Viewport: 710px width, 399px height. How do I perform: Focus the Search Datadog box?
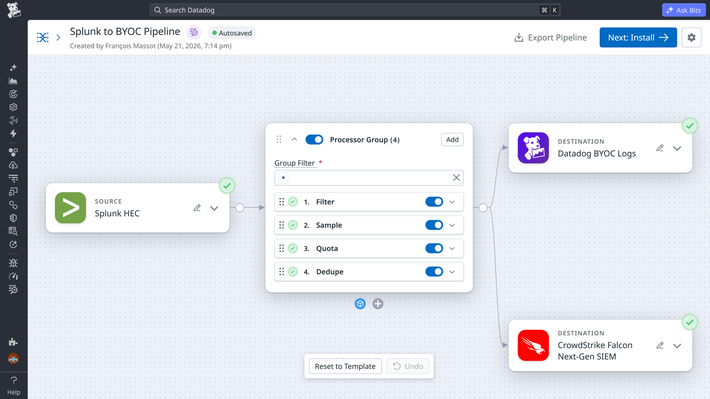coord(355,10)
